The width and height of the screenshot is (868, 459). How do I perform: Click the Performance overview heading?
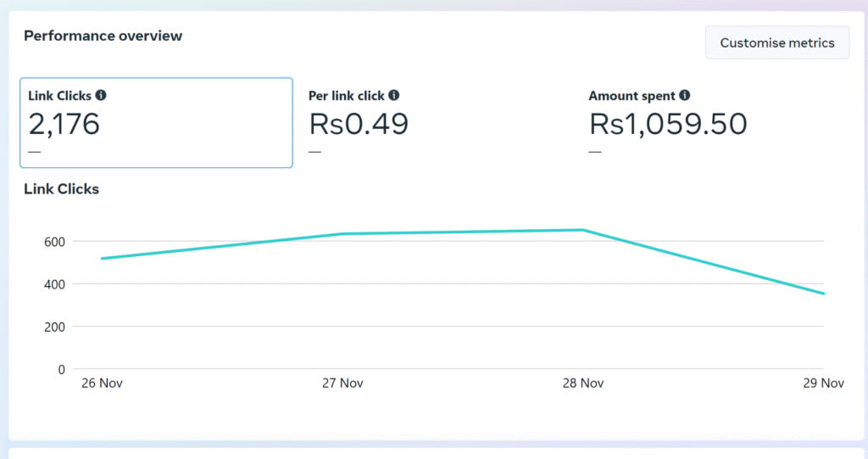tap(103, 36)
